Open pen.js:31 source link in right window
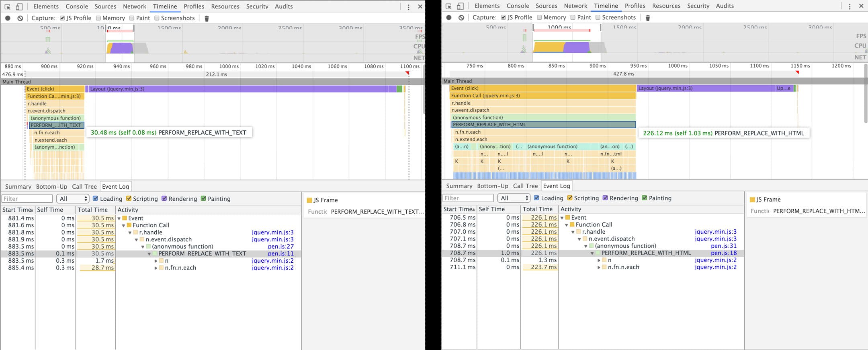This screenshot has height=350, width=868. (724, 246)
